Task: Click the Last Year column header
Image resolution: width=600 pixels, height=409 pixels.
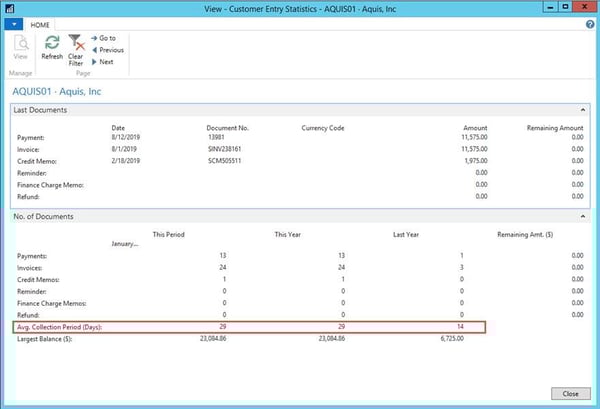Action: click(x=406, y=235)
